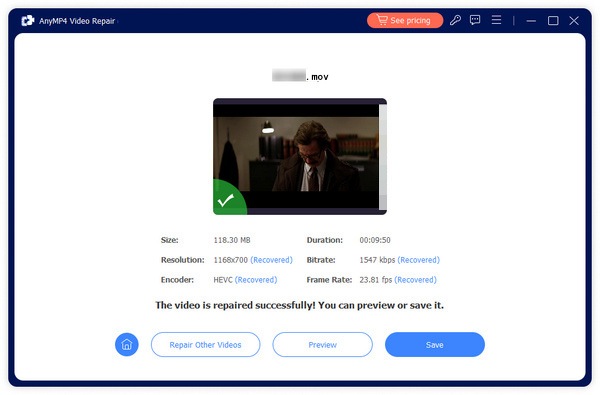This screenshot has height=395, width=600.
Task: Click the repaired video thumbnail
Action: click(300, 157)
